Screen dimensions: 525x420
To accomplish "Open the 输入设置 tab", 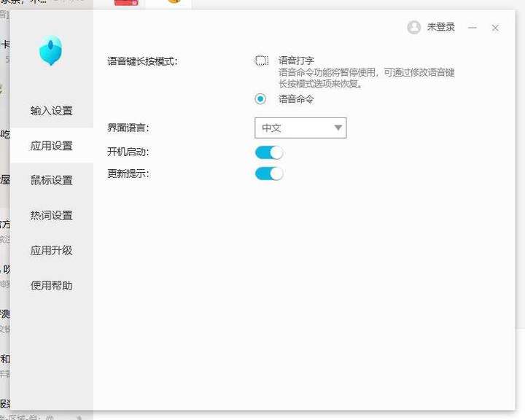I will 52,111.
